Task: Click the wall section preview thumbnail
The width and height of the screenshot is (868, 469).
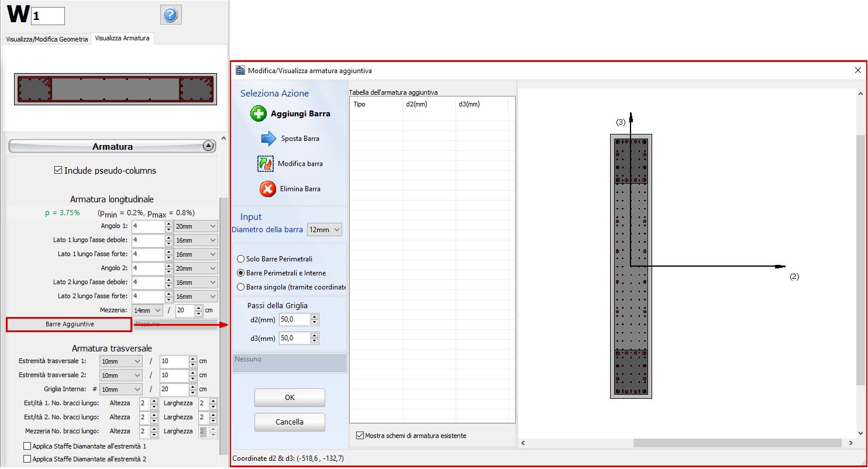Action: click(x=115, y=89)
